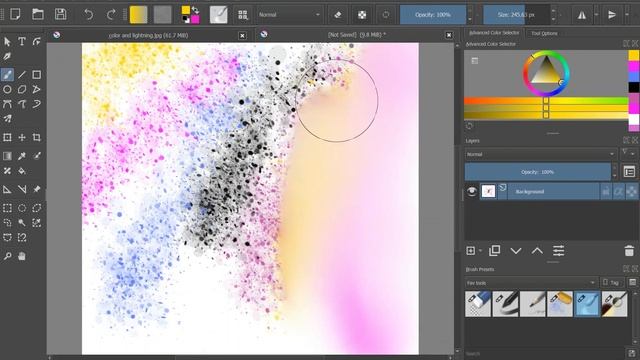The height and width of the screenshot is (360, 640).
Task: Delete the layer with the trash icon
Action: click(x=629, y=251)
